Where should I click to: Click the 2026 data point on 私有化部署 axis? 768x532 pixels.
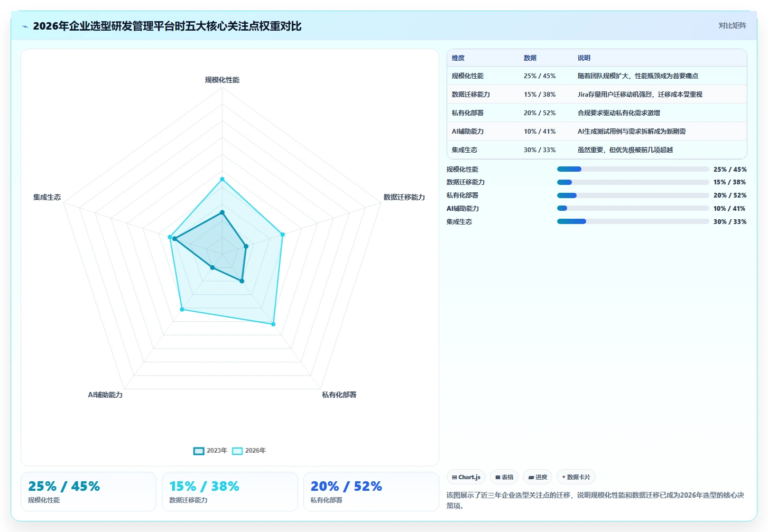273,324
